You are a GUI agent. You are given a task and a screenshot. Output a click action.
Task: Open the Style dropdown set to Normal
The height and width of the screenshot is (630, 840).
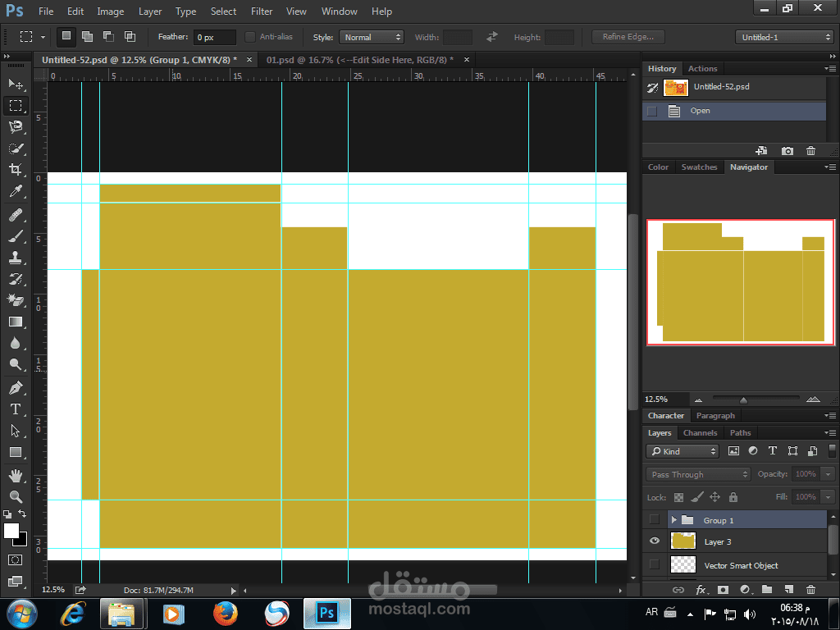[x=372, y=37]
